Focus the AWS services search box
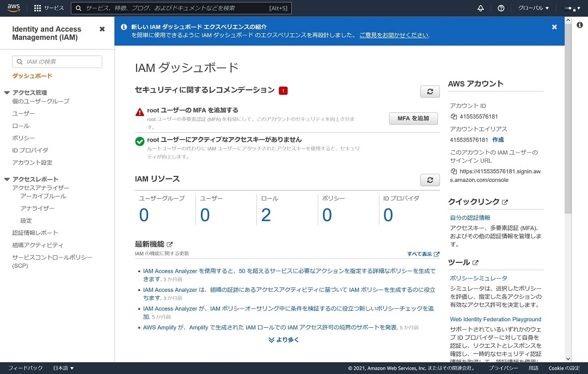The image size is (588, 374). (x=181, y=8)
